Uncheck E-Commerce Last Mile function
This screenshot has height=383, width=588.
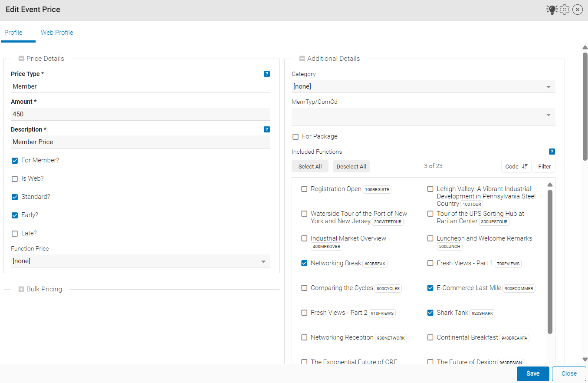coord(430,288)
